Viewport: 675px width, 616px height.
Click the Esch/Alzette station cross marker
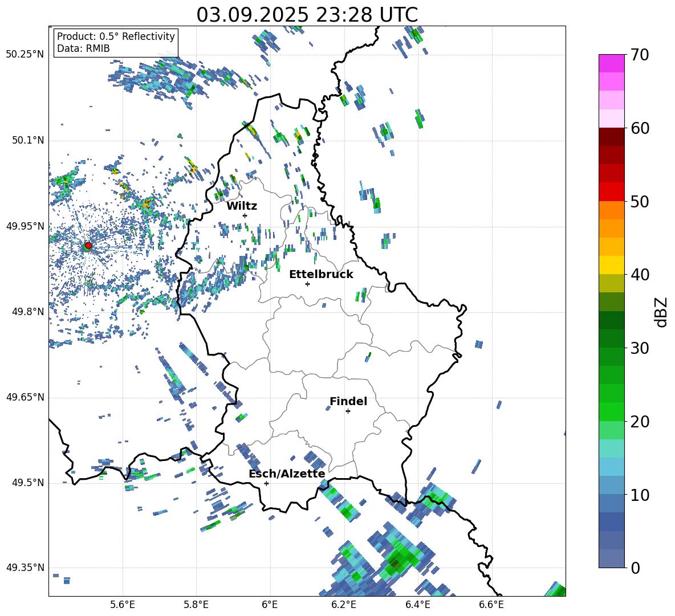pyautogui.click(x=266, y=483)
